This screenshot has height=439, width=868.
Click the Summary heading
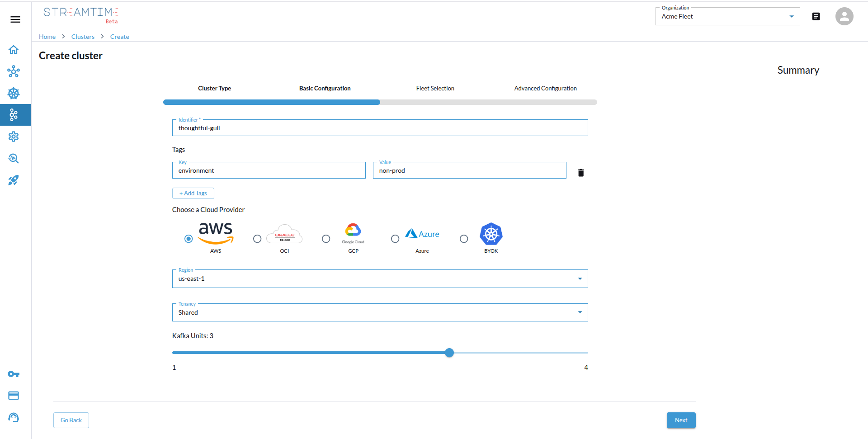click(798, 70)
